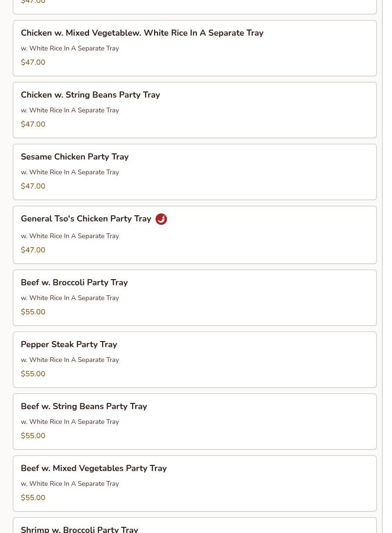
Task: Click the $55.00 price of Beef w. Mixed Vegetables
Action: [x=33, y=498]
